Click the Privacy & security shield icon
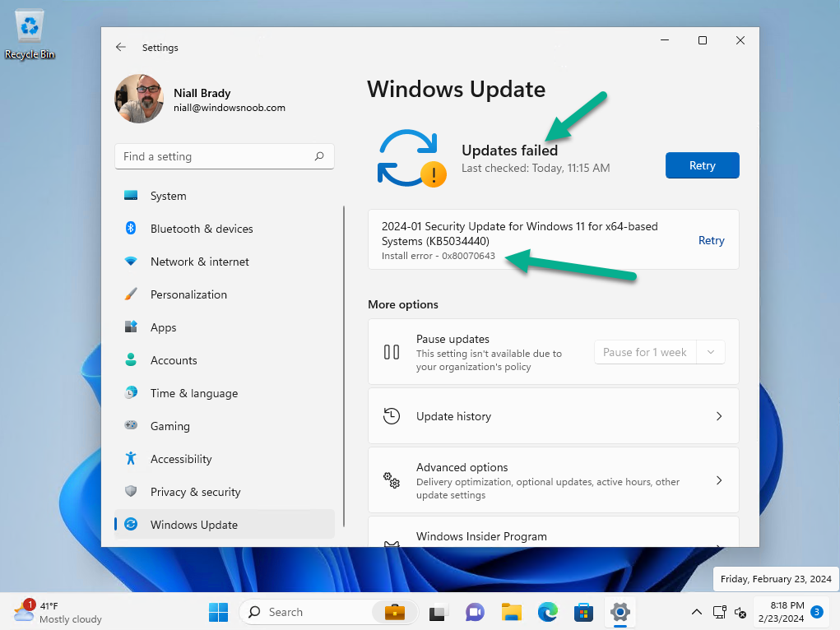The image size is (840, 630). coord(131,491)
